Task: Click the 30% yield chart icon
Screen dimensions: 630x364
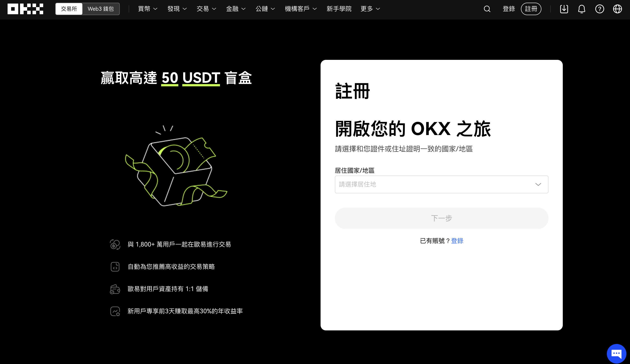Action: point(115,311)
